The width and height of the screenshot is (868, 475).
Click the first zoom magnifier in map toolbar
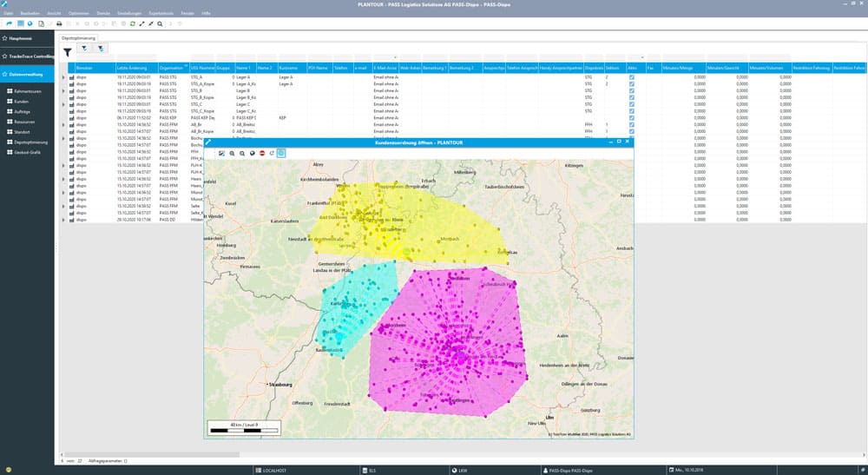point(232,154)
